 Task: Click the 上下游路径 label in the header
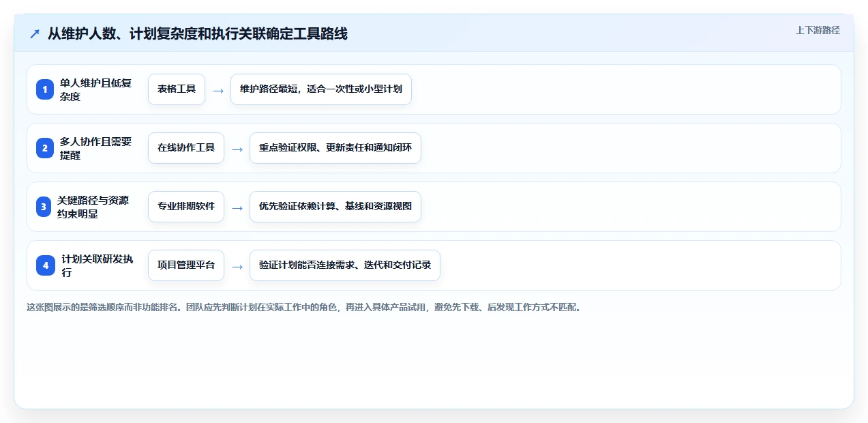click(x=818, y=30)
